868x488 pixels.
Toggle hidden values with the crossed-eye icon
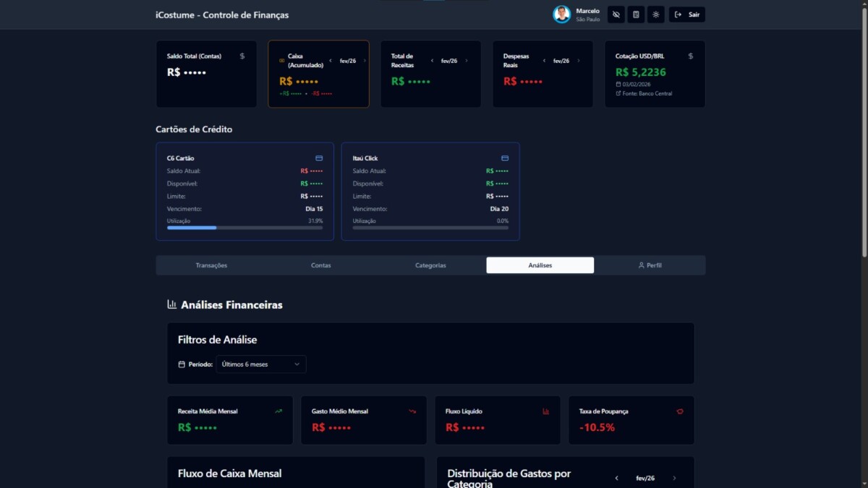click(x=616, y=14)
